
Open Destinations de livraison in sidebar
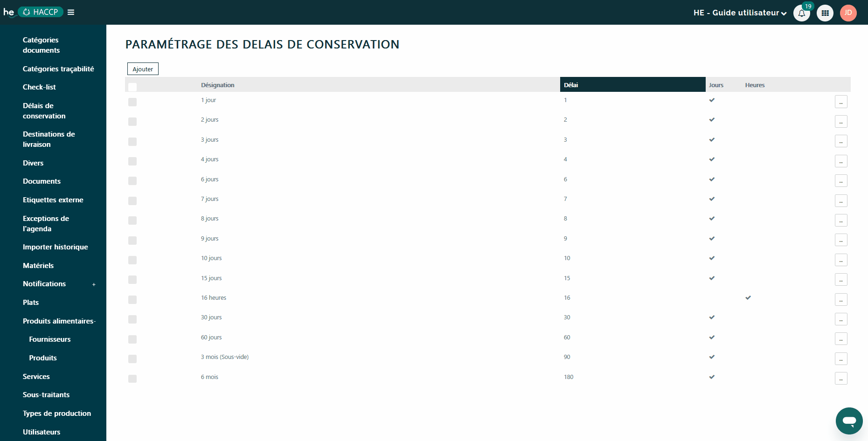tap(49, 139)
